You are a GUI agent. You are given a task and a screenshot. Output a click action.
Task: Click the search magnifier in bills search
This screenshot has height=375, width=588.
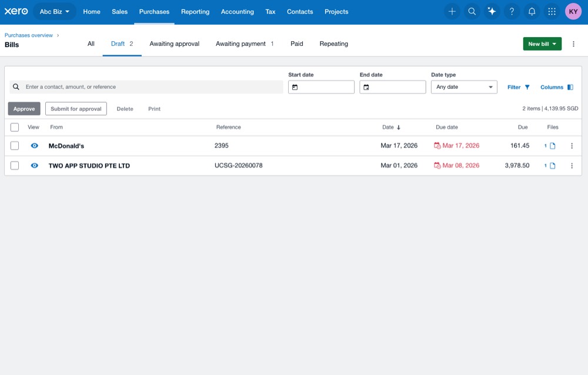tap(16, 87)
